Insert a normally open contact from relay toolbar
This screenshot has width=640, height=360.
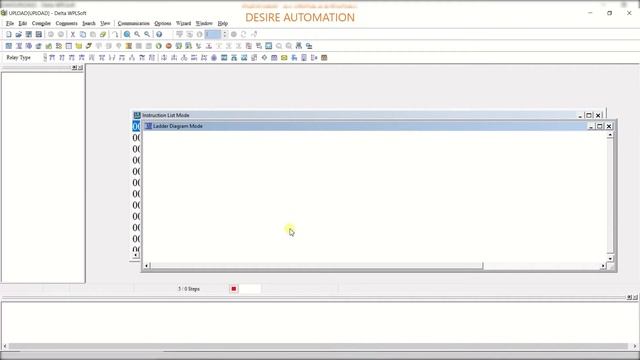point(52,58)
